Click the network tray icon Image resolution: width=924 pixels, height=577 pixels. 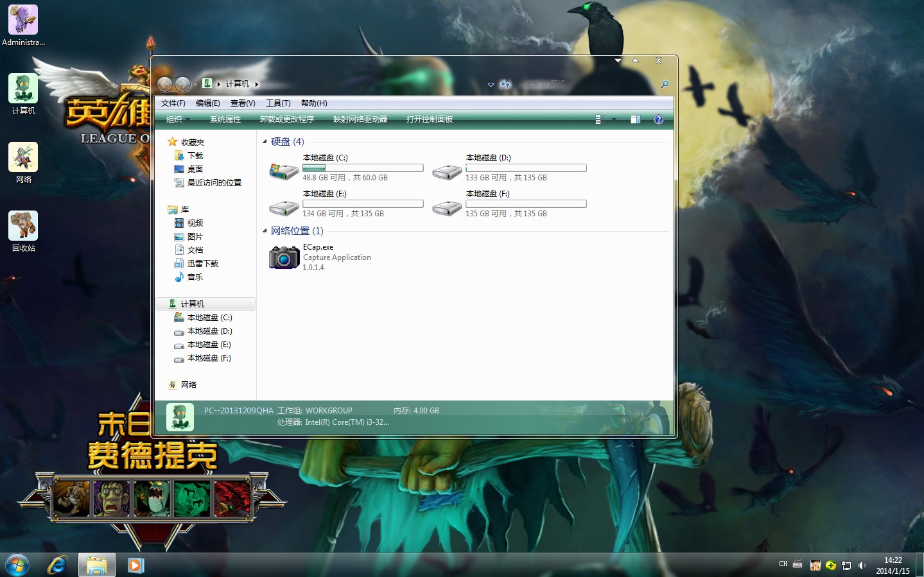point(846,565)
